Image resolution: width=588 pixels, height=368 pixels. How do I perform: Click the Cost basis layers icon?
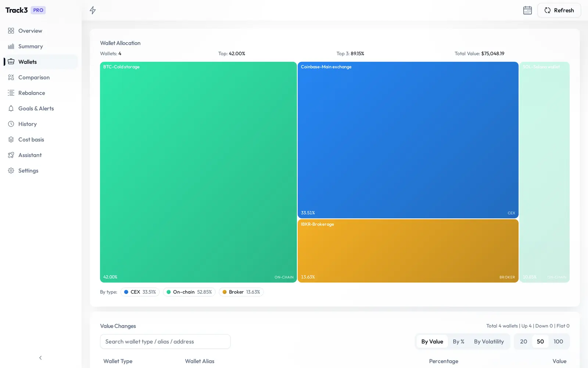pos(11,139)
